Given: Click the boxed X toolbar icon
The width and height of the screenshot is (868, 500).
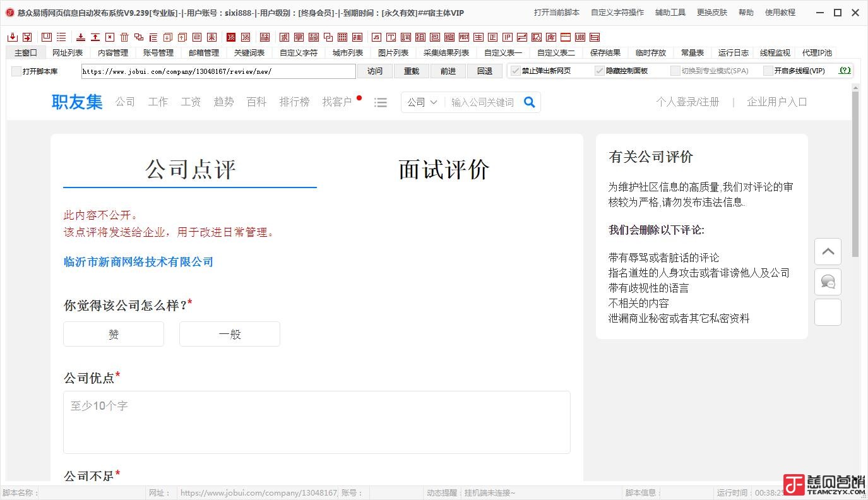Looking at the screenshot, I should (110, 37).
